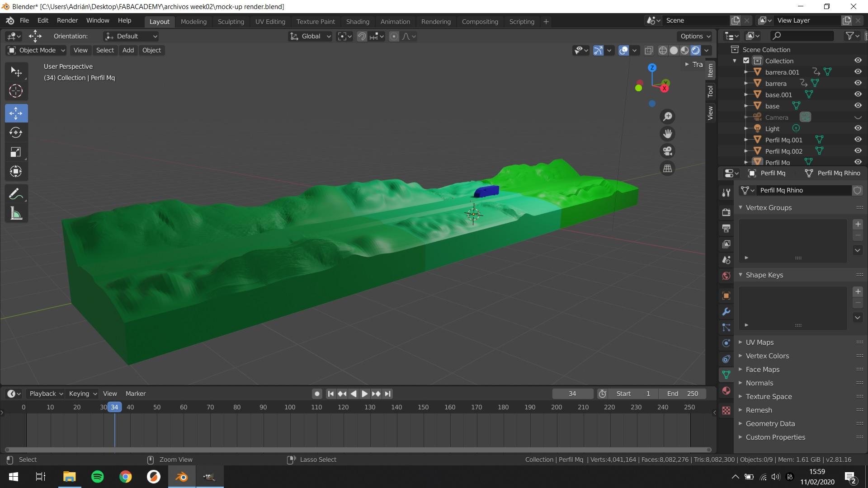The width and height of the screenshot is (868, 488).
Task: Choose the Select Box tool
Action: pyautogui.click(x=16, y=72)
